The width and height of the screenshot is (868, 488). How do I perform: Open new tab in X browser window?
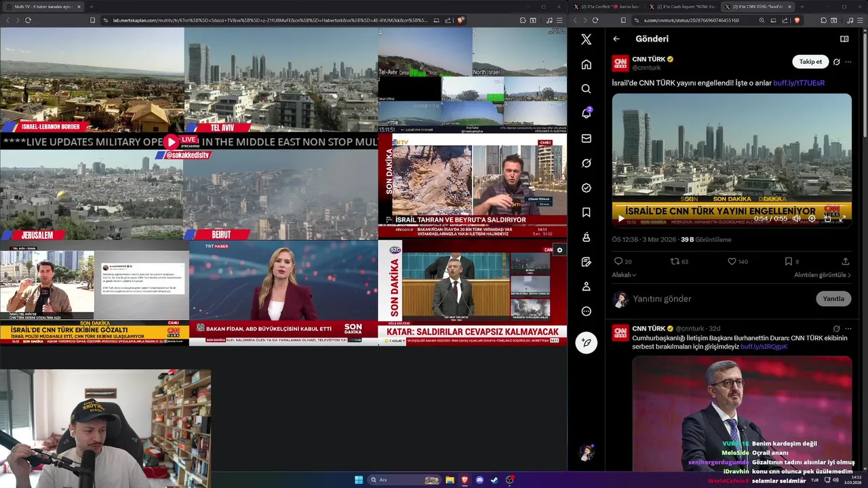[x=802, y=7]
